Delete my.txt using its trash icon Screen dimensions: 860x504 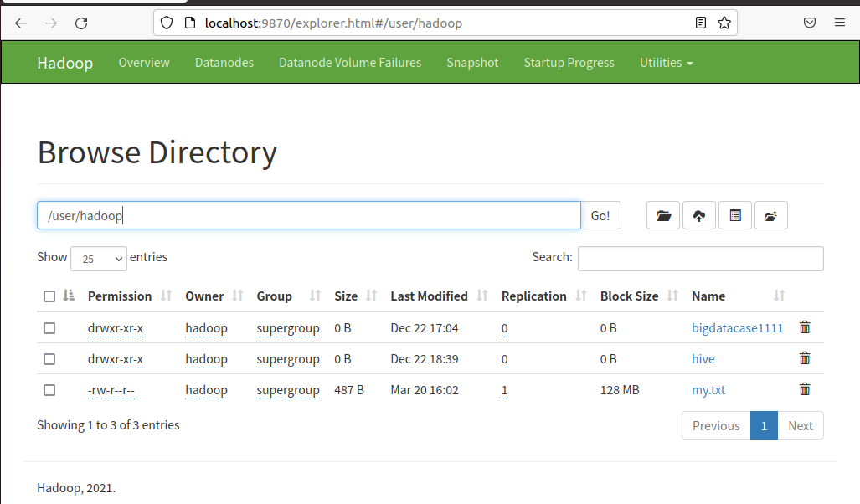pyautogui.click(x=805, y=389)
